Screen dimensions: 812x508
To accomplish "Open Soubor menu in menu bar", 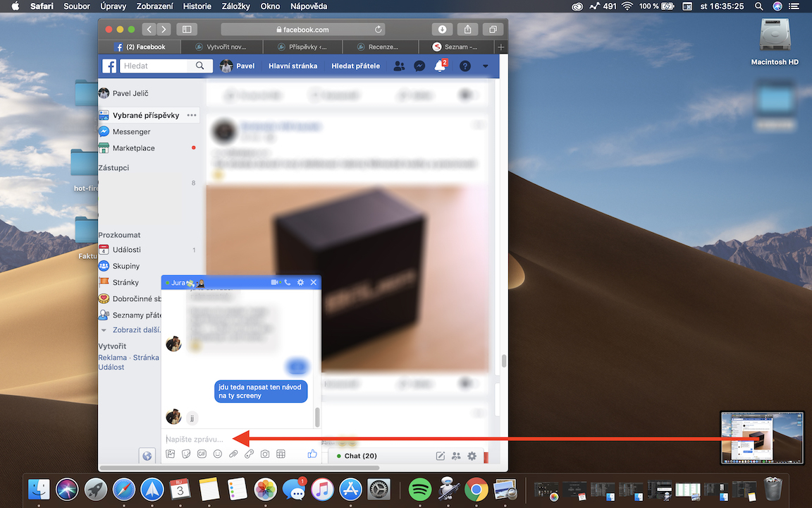I will pos(77,6).
